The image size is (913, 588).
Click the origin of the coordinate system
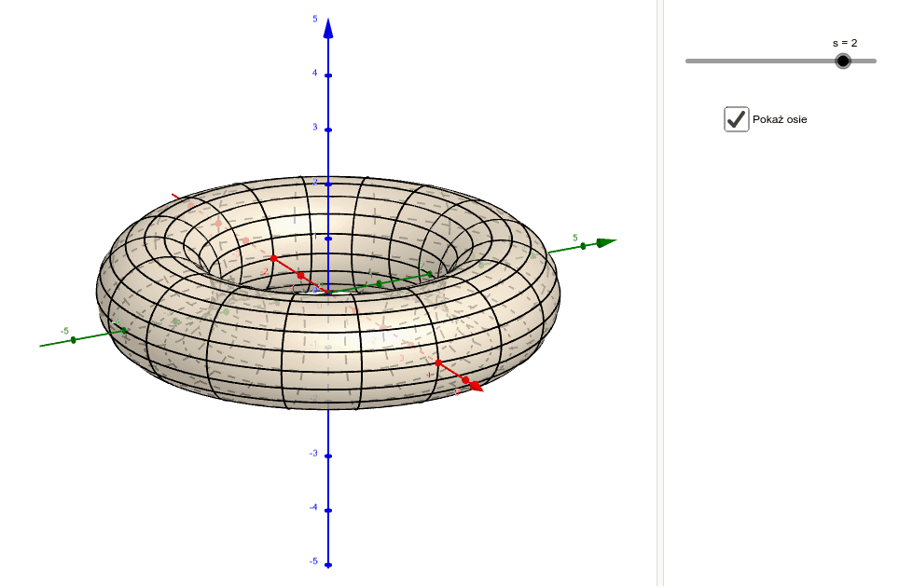coord(326,292)
